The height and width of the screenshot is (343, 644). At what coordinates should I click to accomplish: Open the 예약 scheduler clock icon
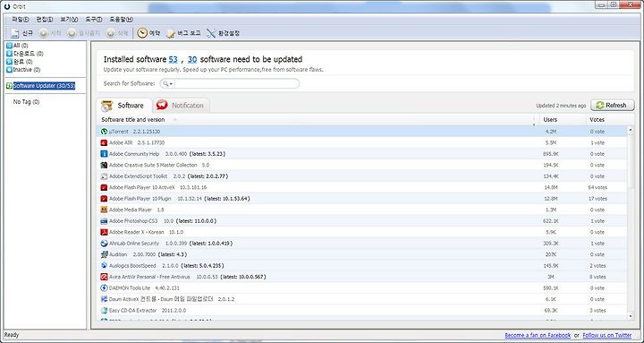pos(142,33)
